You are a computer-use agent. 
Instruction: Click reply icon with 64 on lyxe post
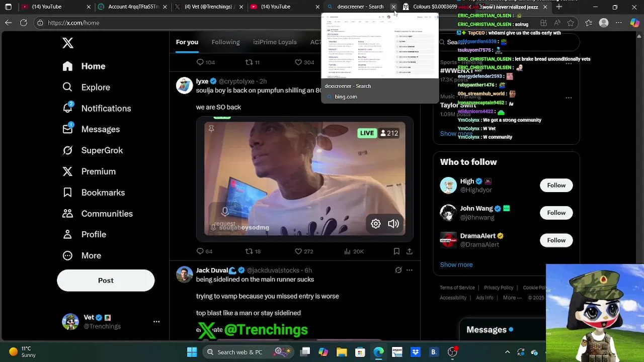click(x=200, y=251)
